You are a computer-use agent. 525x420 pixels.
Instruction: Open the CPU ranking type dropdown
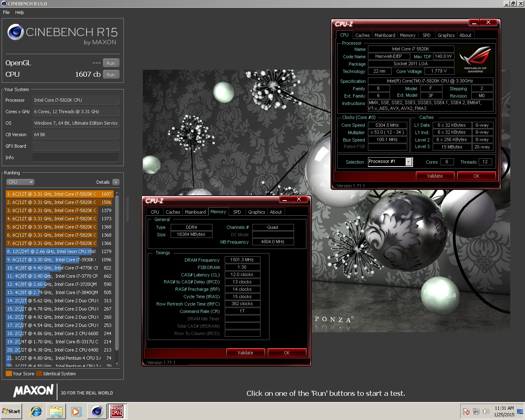click(20, 182)
